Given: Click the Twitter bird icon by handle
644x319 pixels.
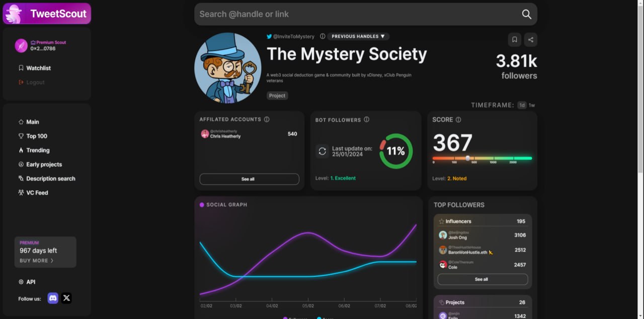Looking at the screenshot, I should 269,36.
